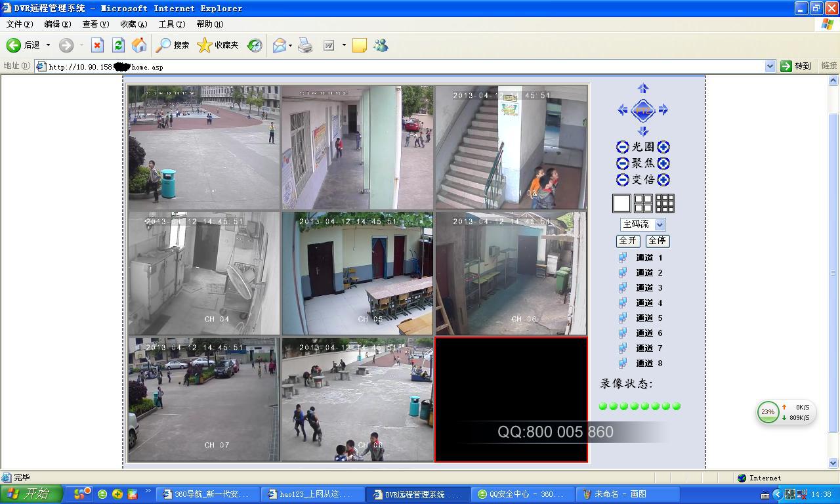Click the PTZ right arrow
840x504 pixels.
pos(663,110)
